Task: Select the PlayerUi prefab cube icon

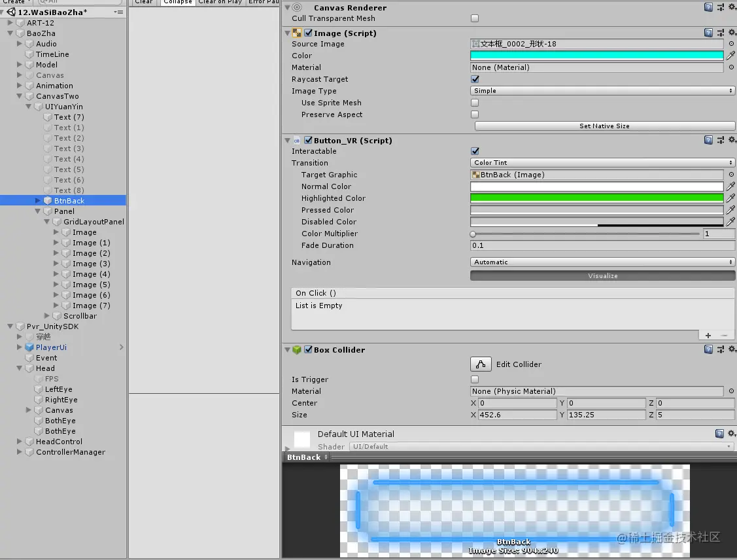Action: [29, 347]
